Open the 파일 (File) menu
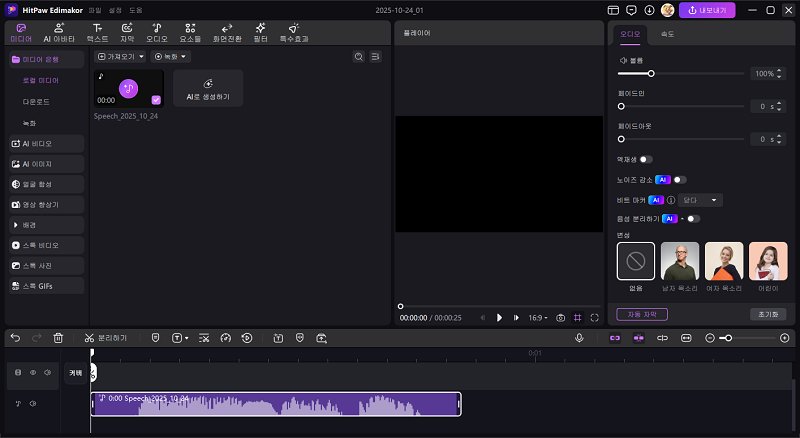Viewport: 800px width, 438px height. tap(94, 10)
